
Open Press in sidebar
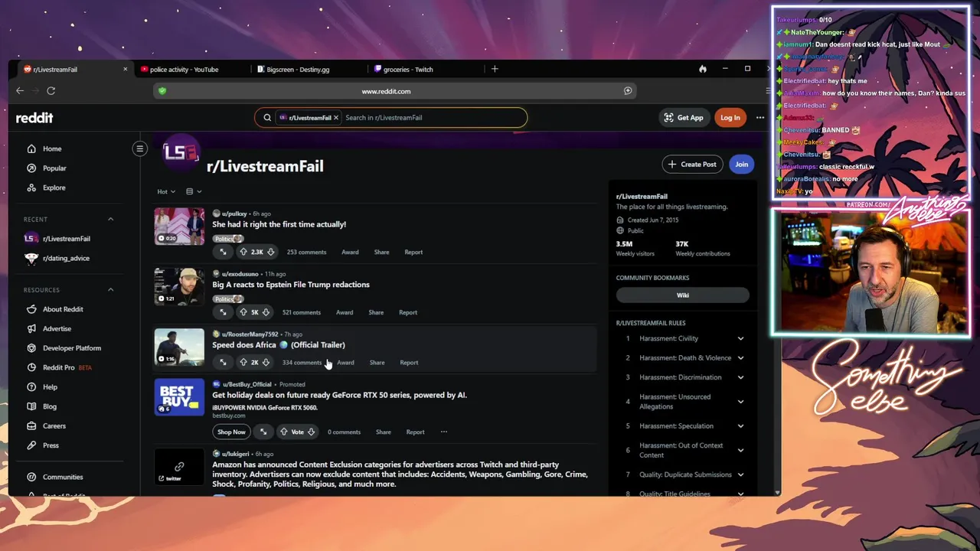click(x=51, y=445)
